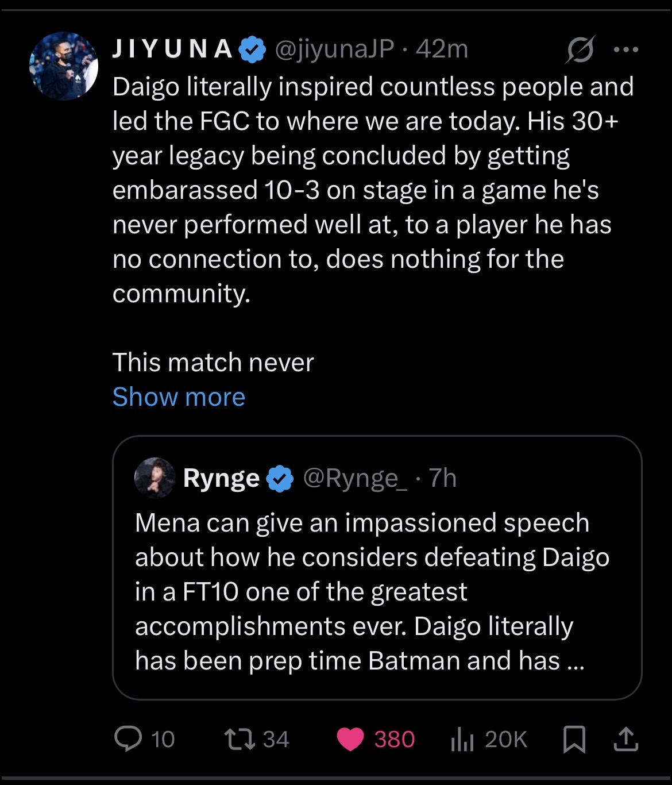Open the repost arrows menu
Viewport: 672px width, 785px height.
(x=240, y=739)
